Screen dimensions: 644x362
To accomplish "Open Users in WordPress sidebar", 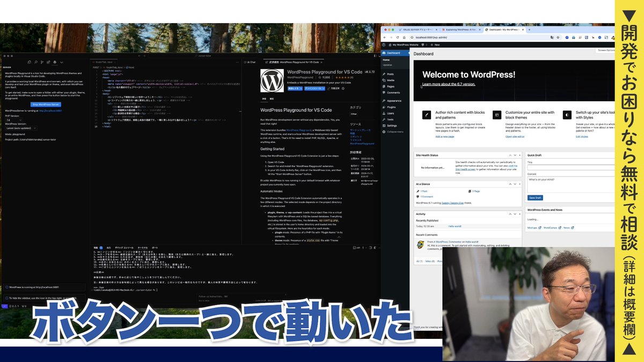I will (x=391, y=113).
